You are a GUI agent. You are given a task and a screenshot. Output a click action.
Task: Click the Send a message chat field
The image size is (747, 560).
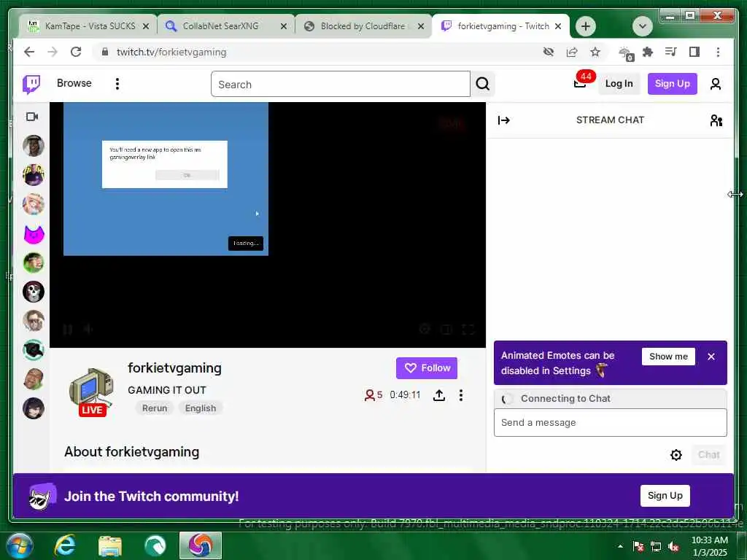point(611,422)
